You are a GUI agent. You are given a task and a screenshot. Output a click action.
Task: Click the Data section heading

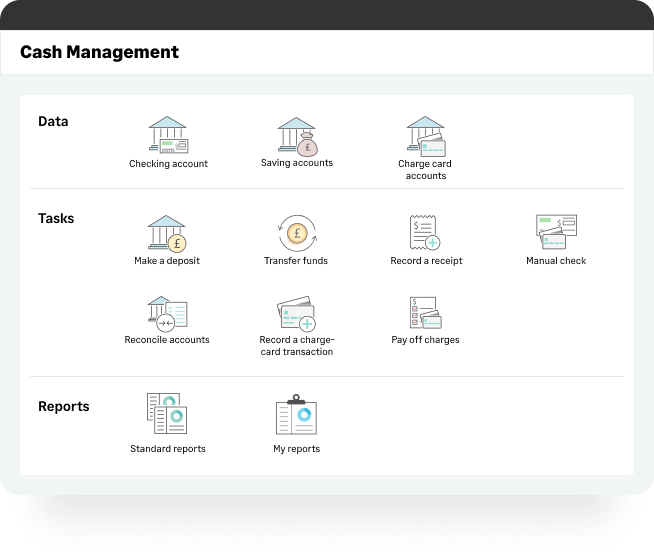[x=53, y=121]
